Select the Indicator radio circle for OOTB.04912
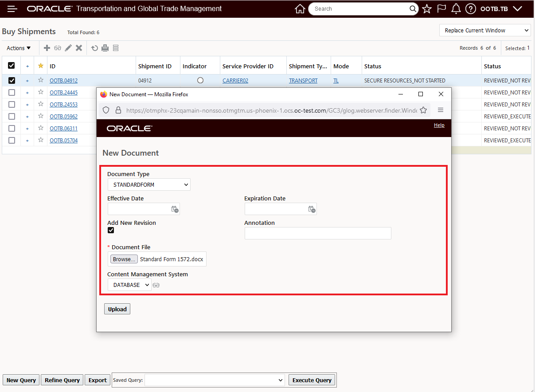 [200, 80]
